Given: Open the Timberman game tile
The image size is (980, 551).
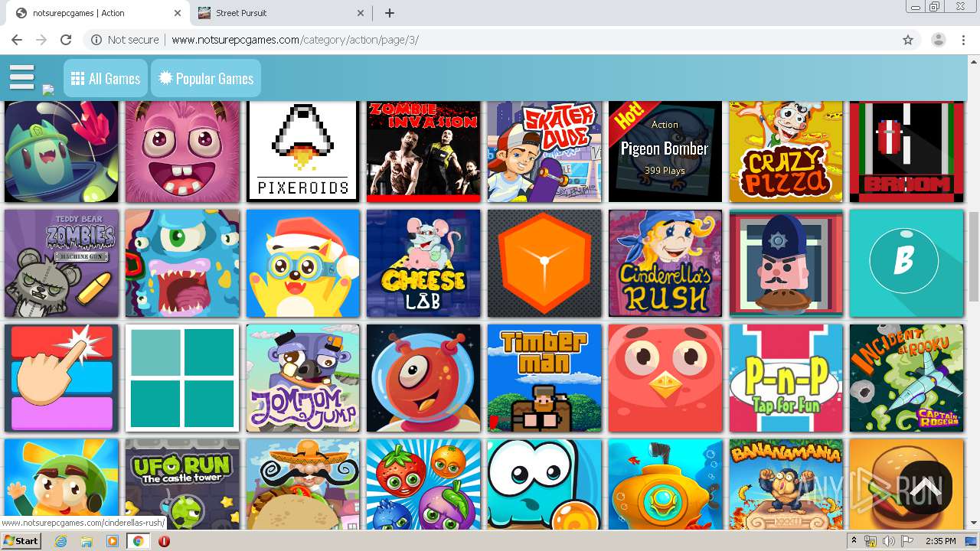Looking at the screenshot, I should [544, 378].
